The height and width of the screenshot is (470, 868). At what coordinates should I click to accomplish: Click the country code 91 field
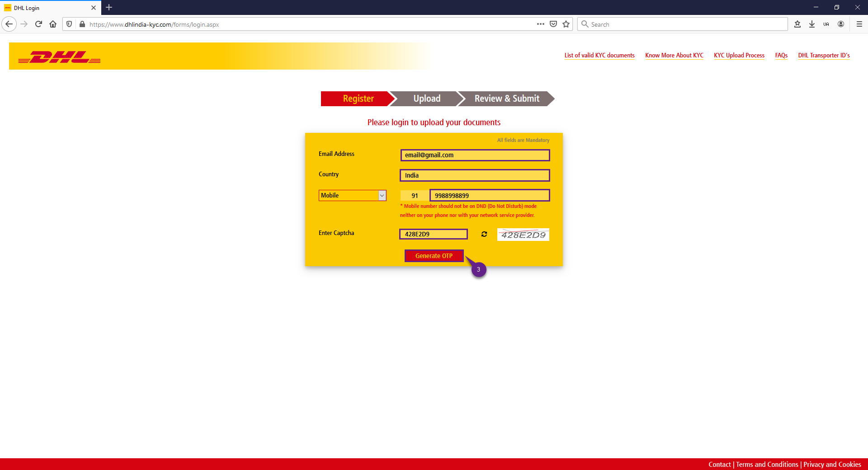(414, 195)
